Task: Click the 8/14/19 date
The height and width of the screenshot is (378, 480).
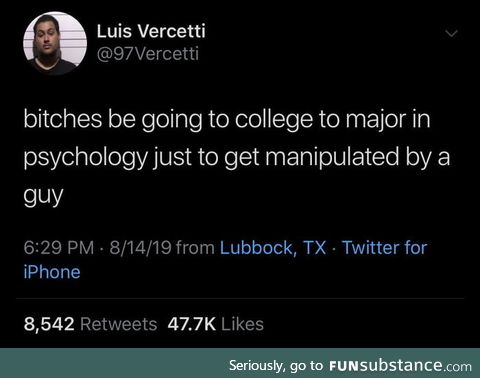Action: (x=140, y=248)
